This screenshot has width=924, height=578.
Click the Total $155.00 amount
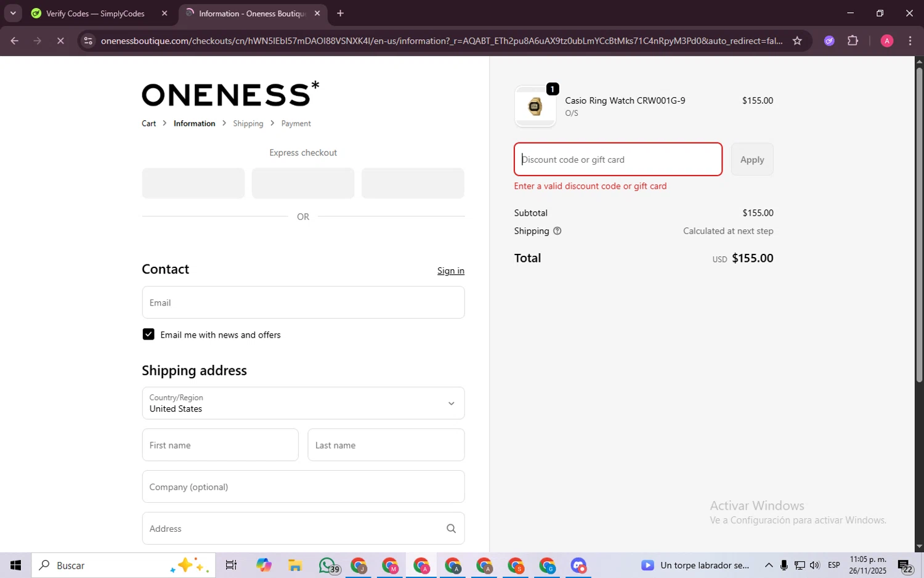[x=752, y=258]
